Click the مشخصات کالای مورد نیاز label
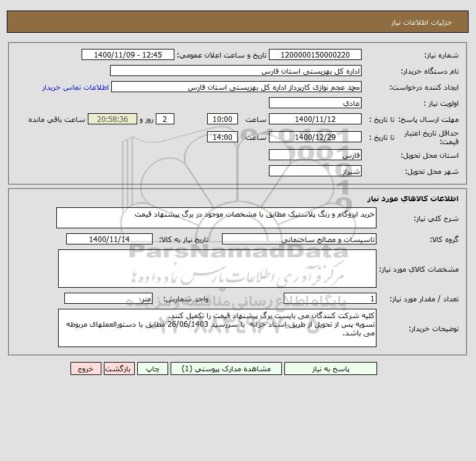This screenshot has width=476, height=461. click(419, 269)
